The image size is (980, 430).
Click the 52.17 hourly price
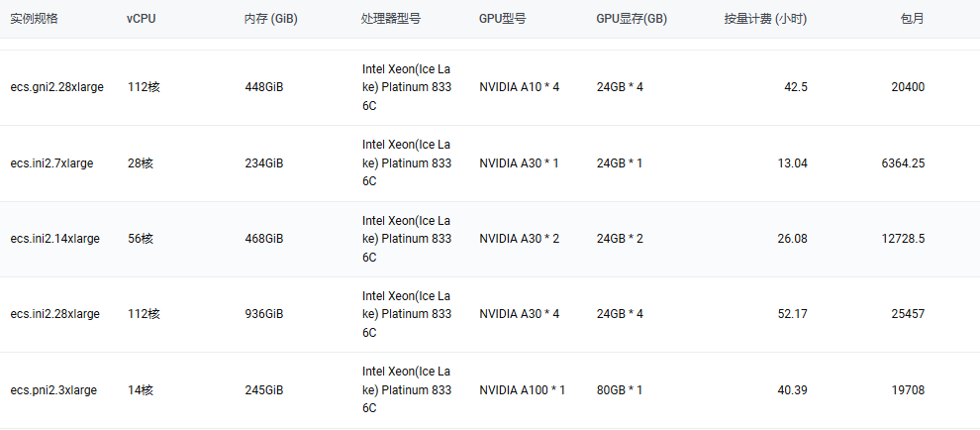792,313
